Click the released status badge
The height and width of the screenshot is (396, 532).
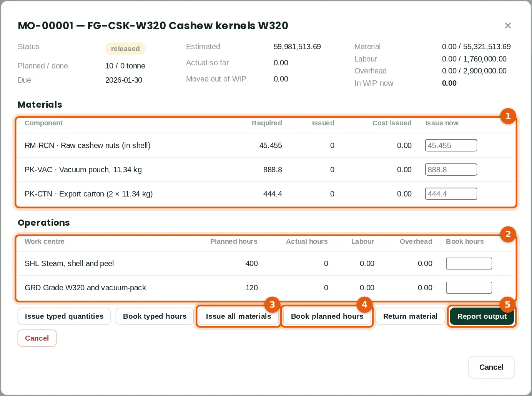point(125,49)
